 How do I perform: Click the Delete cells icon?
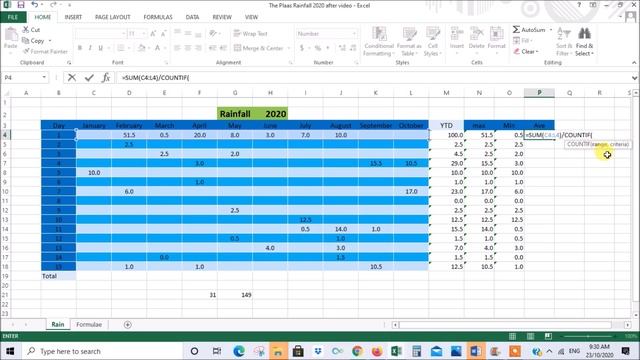tap(476, 34)
